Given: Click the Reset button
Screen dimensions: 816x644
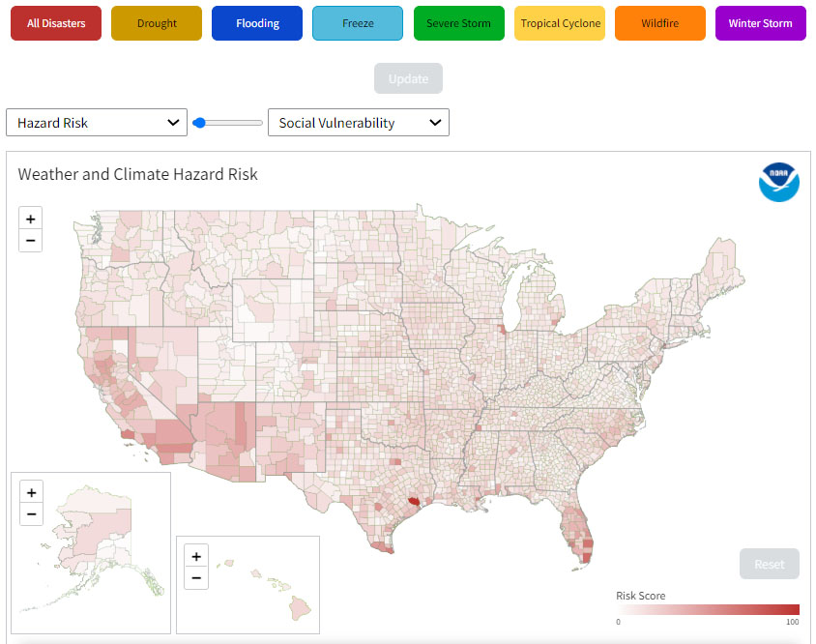Looking at the screenshot, I should coord(769,564).
